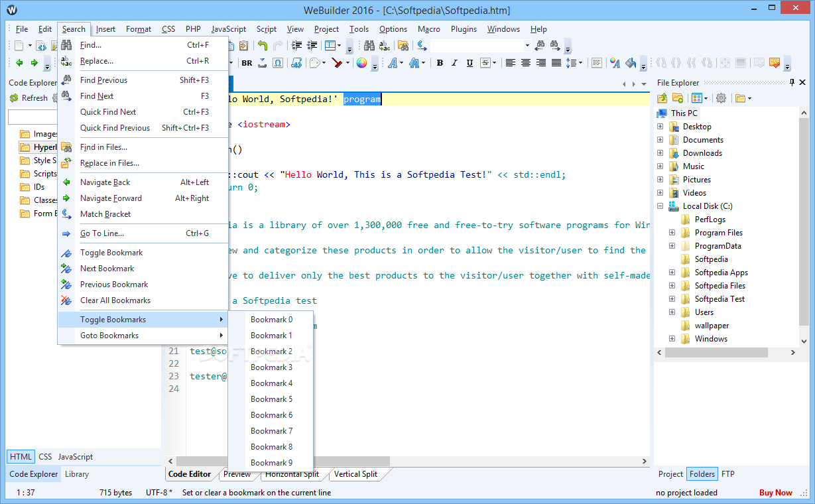Screen dimensions: 815x504
Task: Switch to the Preview tab
Action: click(x=237, y=474)
